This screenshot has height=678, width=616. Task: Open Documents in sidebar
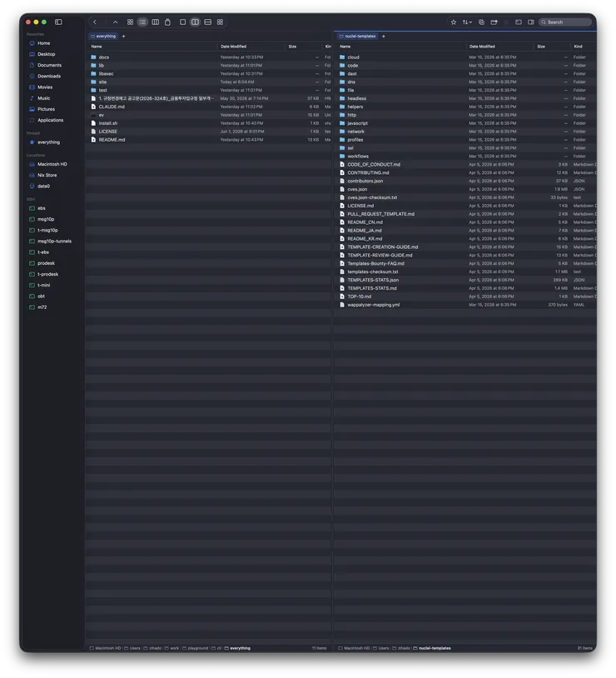49,65
